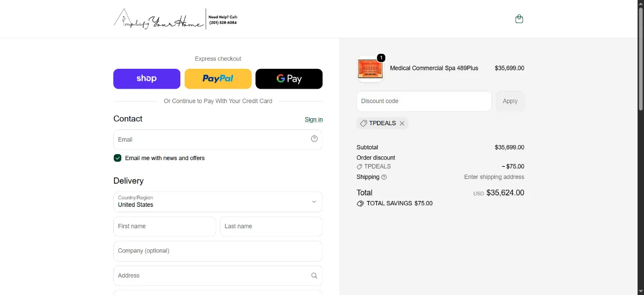Pay with PayPal express checkout

tap(218, 78)
